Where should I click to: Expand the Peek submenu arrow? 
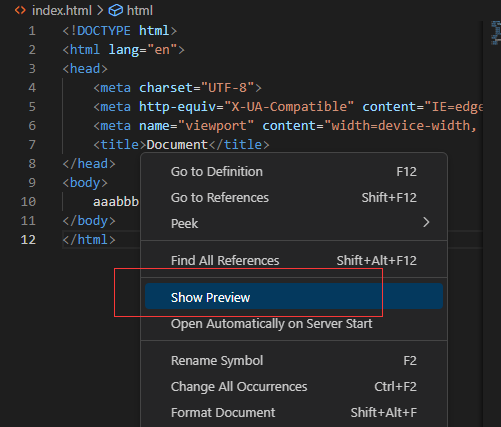coord(426,222)
